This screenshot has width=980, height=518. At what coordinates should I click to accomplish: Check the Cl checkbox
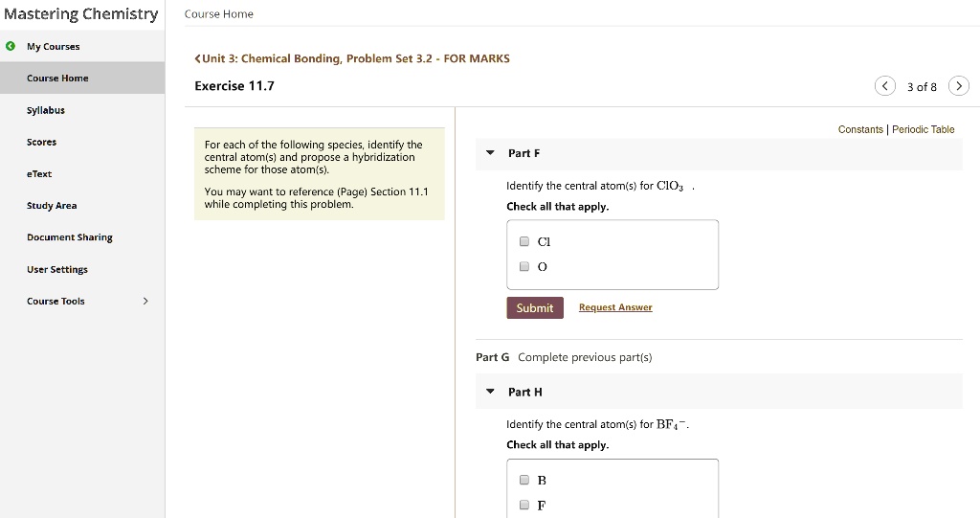click(523, 242)
